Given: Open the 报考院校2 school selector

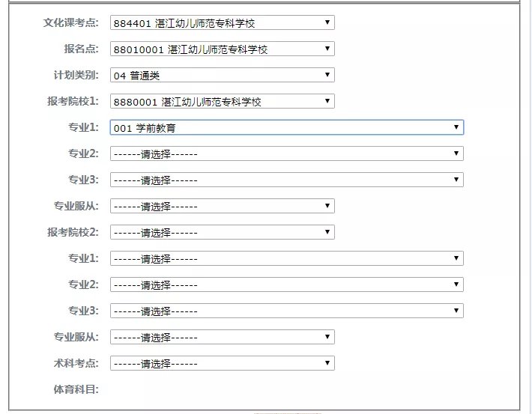Looking at the screenshot, I should click(222, 232).
